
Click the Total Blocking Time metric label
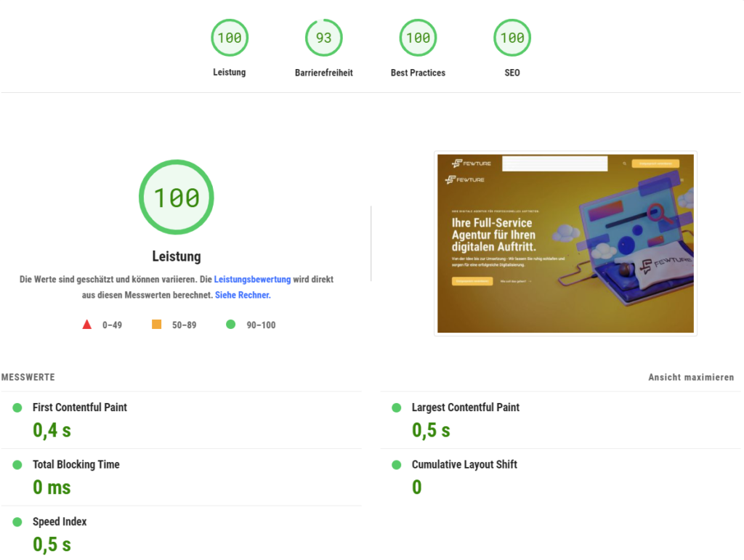76,464
